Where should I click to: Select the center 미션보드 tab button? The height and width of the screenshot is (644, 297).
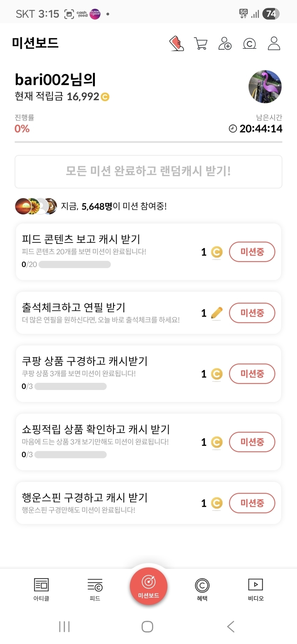(x=148, y=586)
